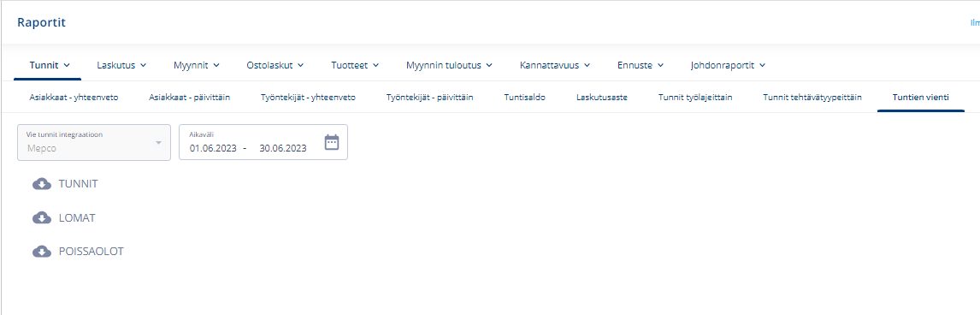Go to the Tuntisaldo tab
The height and width of the screenshot is (315, 980).
pyautogui.click(x=524, y=98)
